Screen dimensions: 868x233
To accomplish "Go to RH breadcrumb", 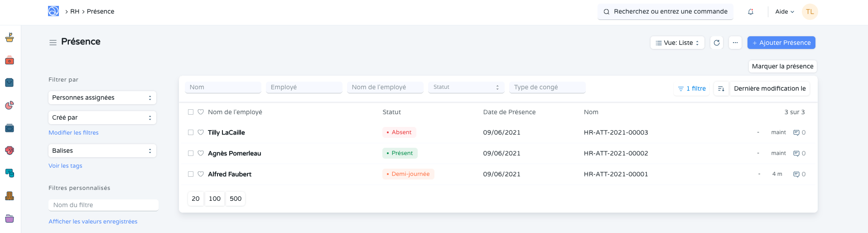I will [x=75, y=11].
